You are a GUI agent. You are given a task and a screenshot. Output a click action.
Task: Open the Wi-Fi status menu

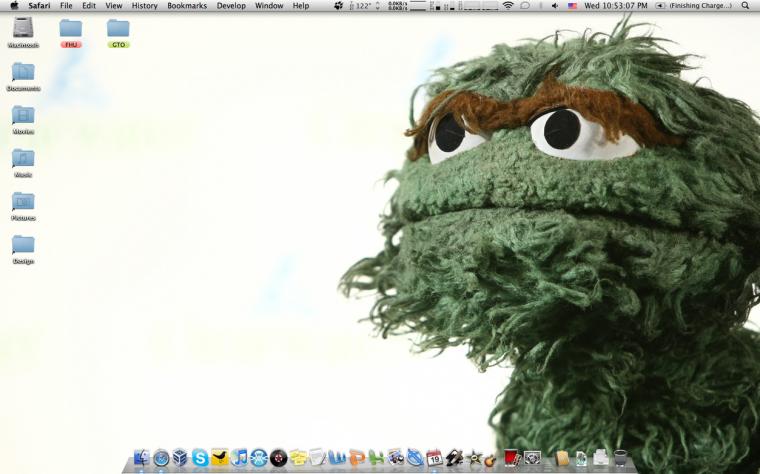pos(508,6)
